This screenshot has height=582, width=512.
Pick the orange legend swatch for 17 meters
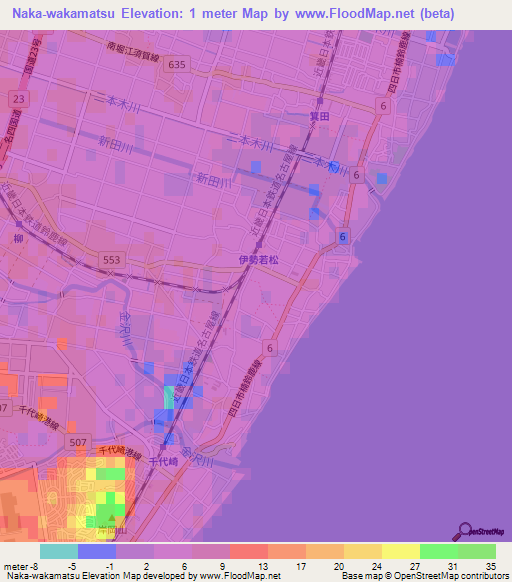pyautogui.click(x=325, y=551)
